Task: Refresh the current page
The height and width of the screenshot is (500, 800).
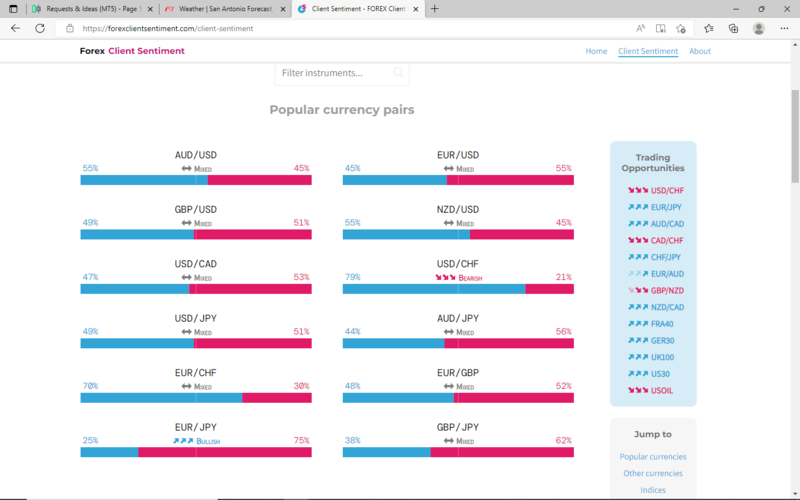Action: click(40, 28)
